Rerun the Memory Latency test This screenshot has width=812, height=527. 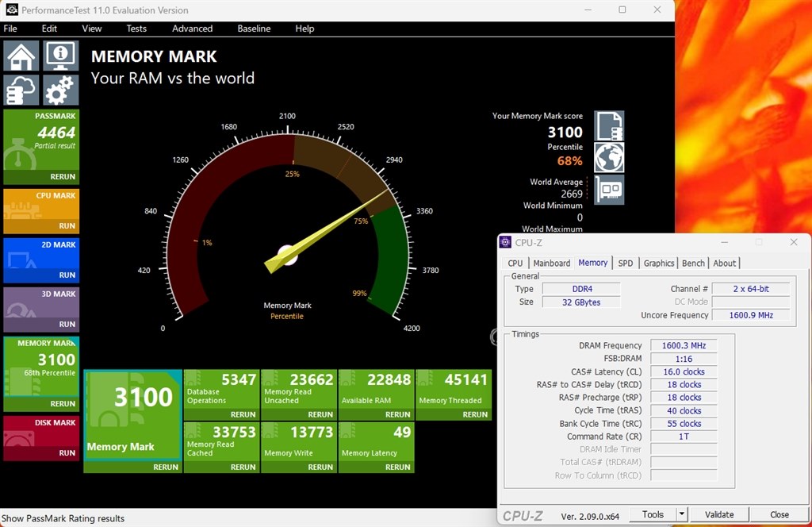click(x=397, y=467)
